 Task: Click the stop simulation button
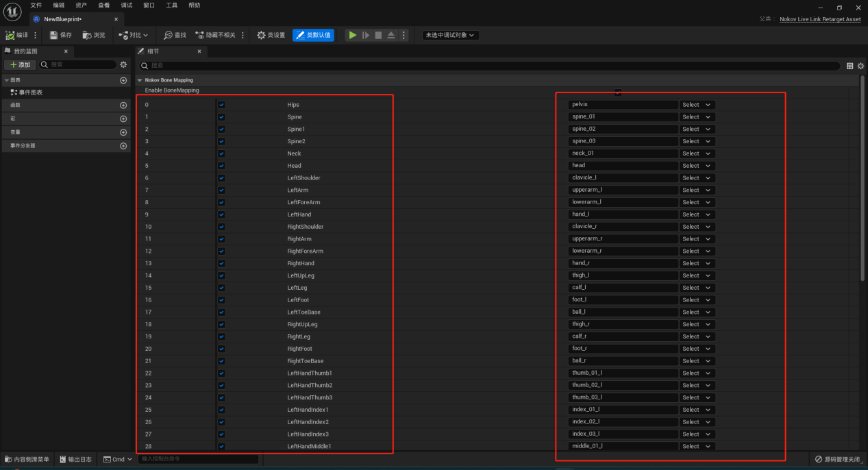coord(378,35)
